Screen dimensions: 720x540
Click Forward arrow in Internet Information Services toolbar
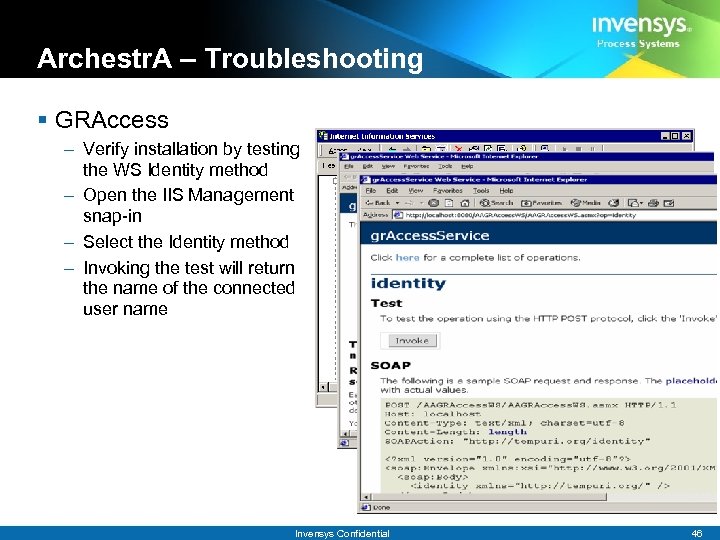(406, 149)
